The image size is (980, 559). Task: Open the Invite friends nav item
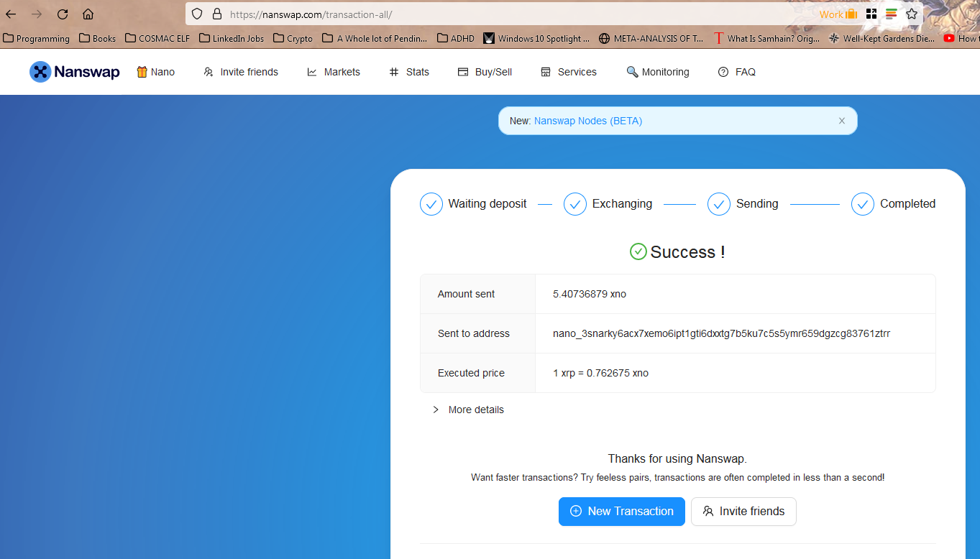pyautogui.click(x=241, y=72)
